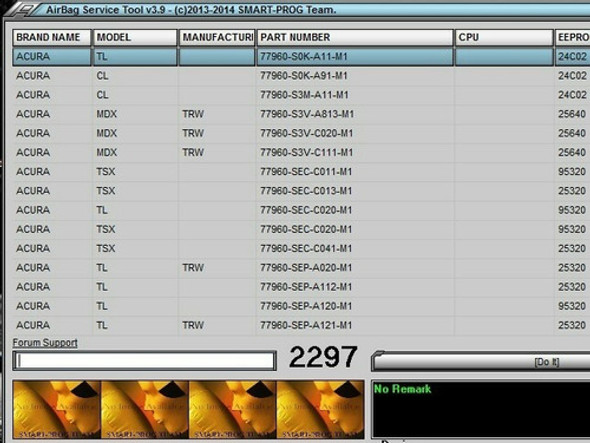Image resolution: width=590 pixels, height=443 pixels.
Task: Click the search input field
Action: [x=144, y=361]
